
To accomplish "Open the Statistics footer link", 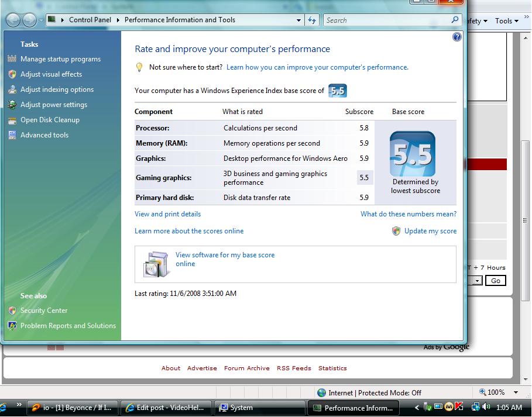I will [332, 368].
